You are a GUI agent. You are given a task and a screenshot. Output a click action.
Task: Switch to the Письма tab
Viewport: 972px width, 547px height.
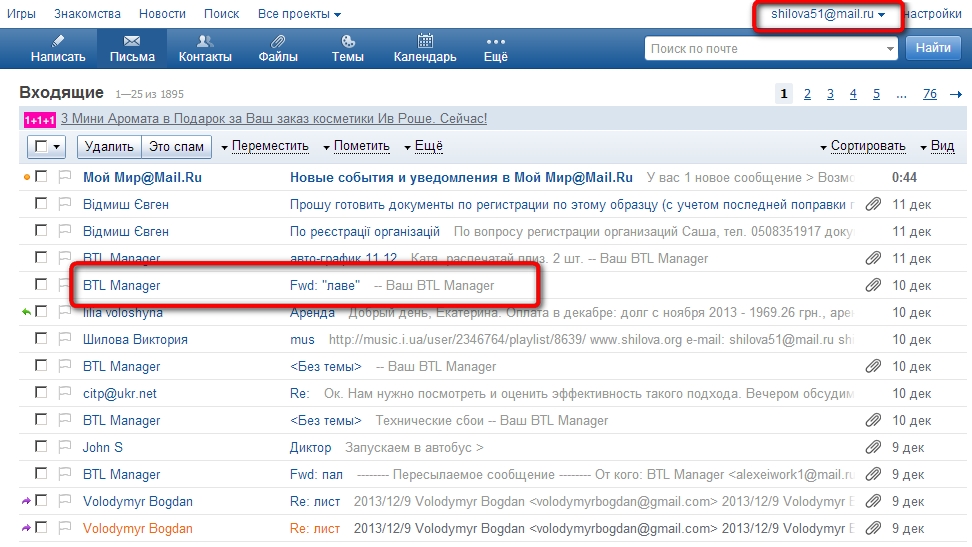132,48
